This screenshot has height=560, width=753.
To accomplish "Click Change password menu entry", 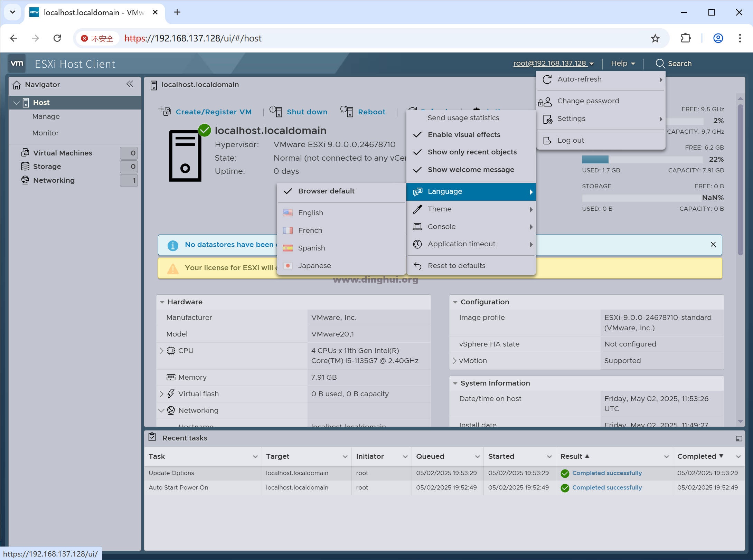I will point(601,101).
